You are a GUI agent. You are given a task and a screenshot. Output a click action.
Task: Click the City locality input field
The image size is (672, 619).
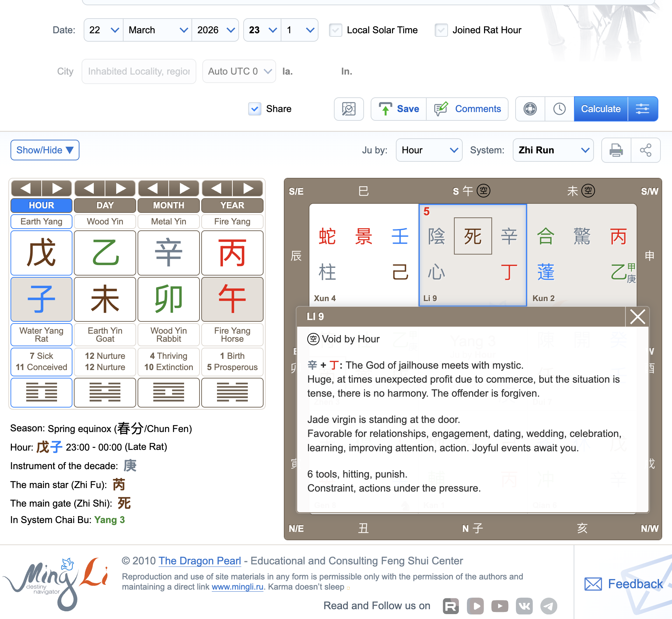tap(139, 71)
